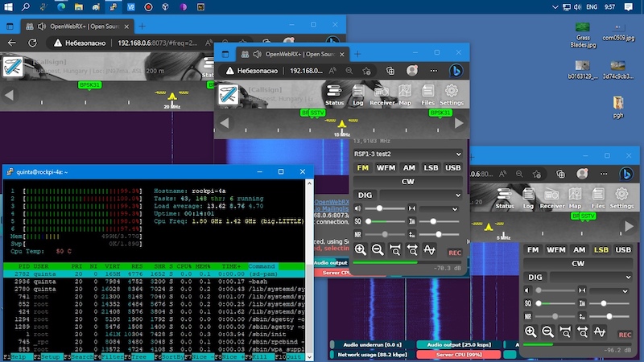Click the BPSK31 bookmark left of 20 MHz marker
This screenshot has height=362, width=644.
coord(89,84)
